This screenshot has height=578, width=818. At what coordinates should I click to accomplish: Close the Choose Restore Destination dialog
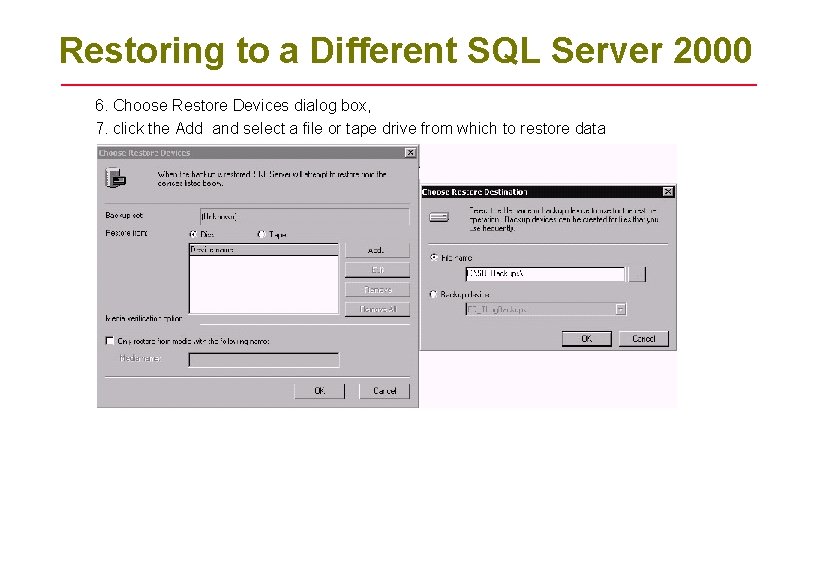tap(668, 192)
